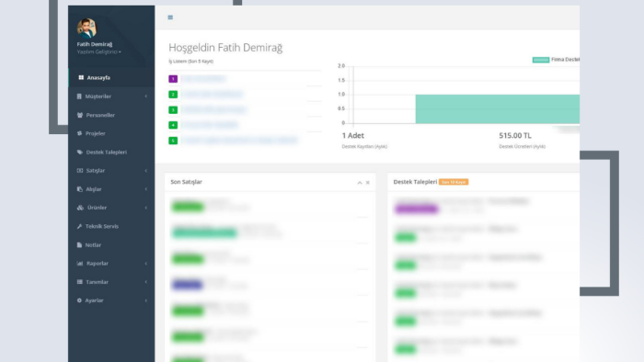Click the Notlar file icon
Image resolution: width=644 pixels, height=362 pixels.
point(79,244)
